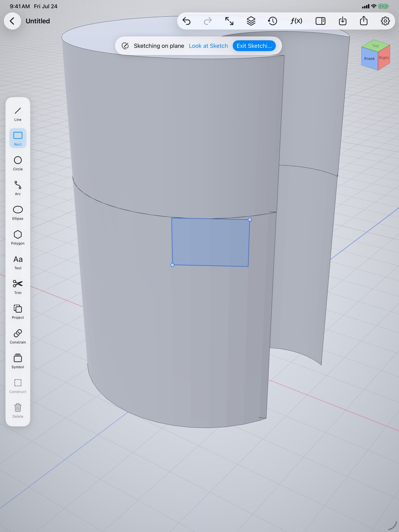Open the Project tool

tap(18, 311)
